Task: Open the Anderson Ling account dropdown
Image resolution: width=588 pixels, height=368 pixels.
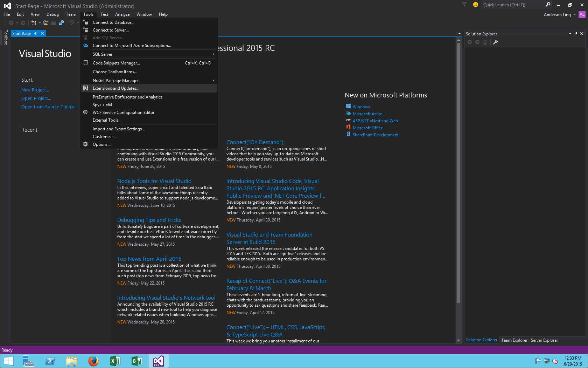Action: click(575, 15)
